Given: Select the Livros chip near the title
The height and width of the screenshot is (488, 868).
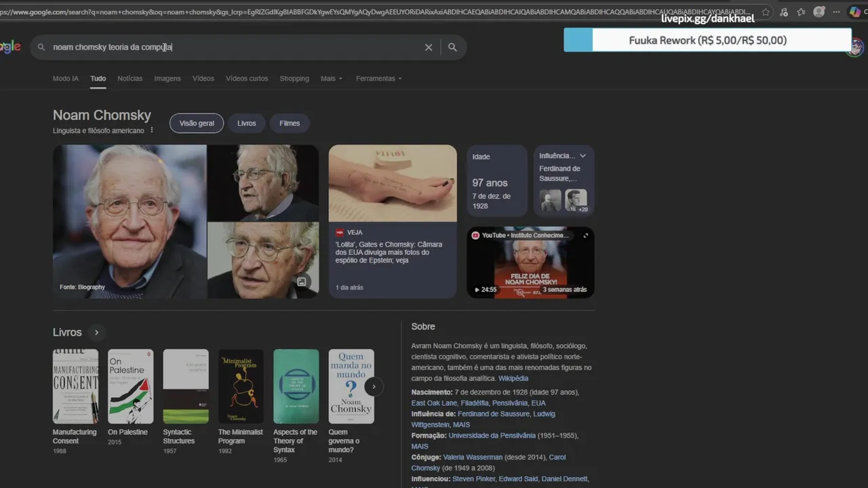Looking at the screenshot, I should [247, 123].
